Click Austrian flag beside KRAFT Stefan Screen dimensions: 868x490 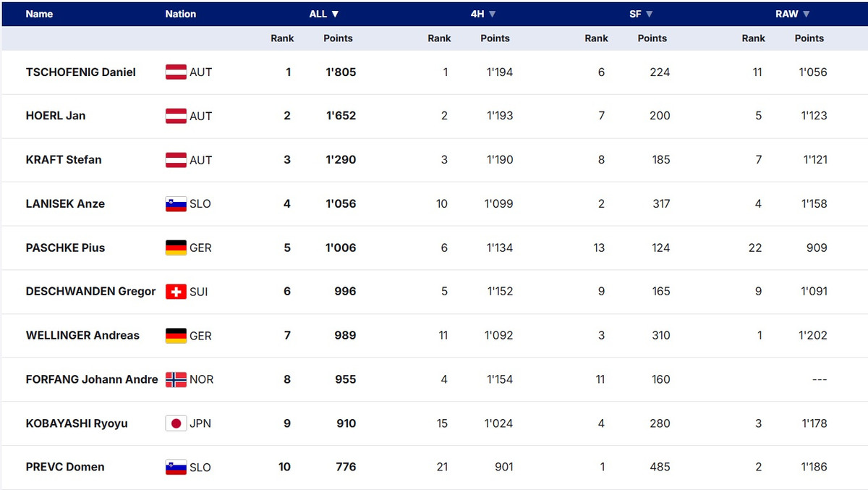coord(176,159)
